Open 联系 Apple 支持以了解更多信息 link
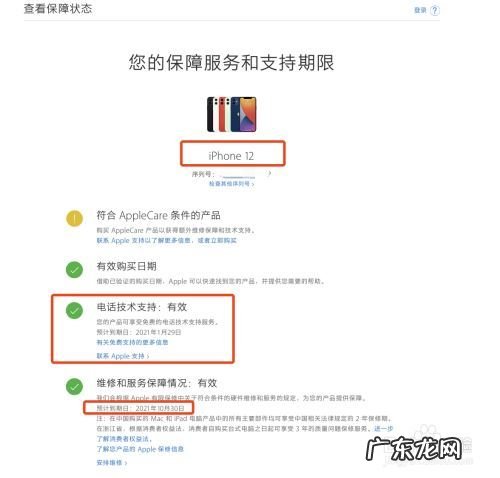 tap(144, 240)
